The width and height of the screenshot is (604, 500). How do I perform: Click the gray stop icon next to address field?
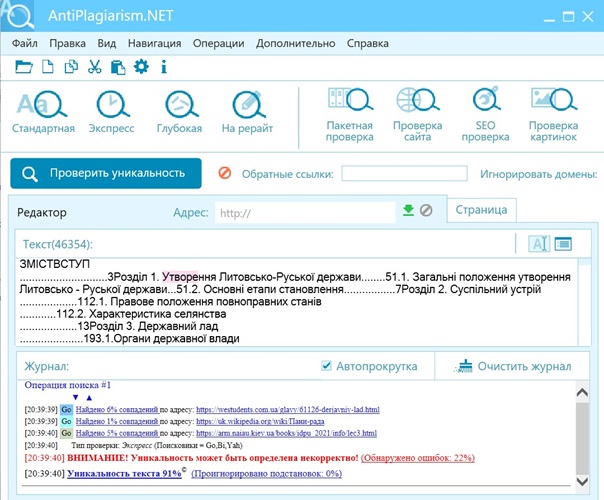[x=426, y=210]
